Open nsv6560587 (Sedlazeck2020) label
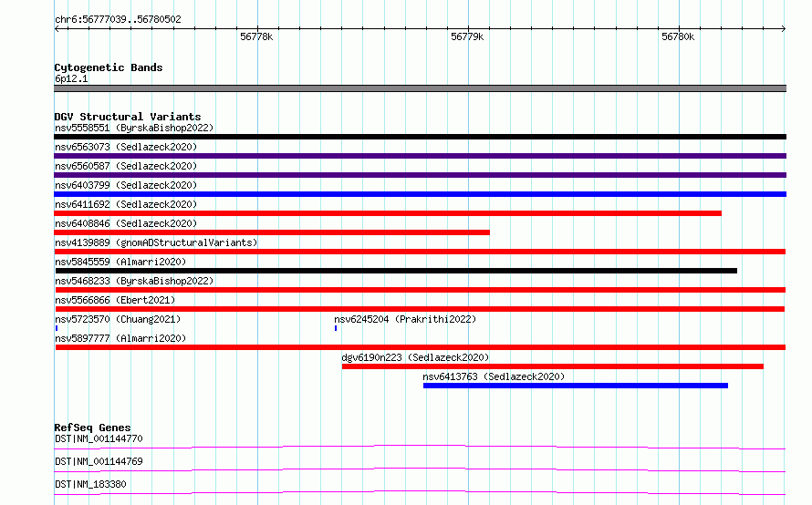This screenshot has width=812, height=505. [x=126, y=166]
